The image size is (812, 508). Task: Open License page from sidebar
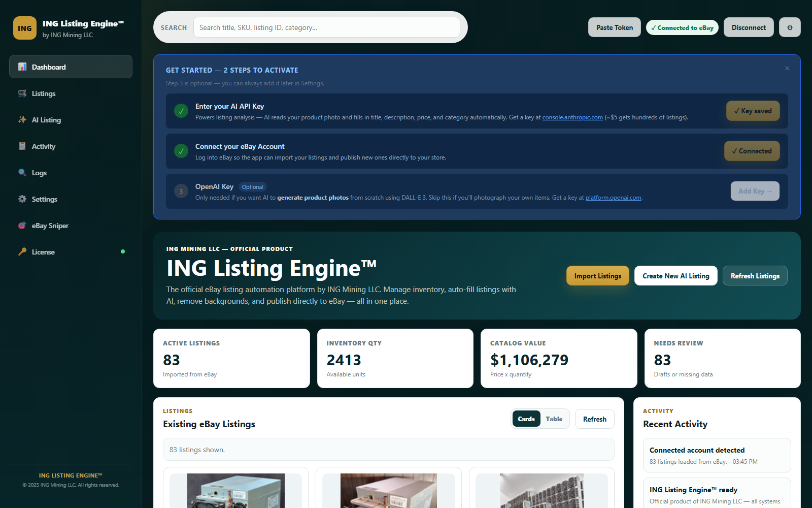(71, 251)
